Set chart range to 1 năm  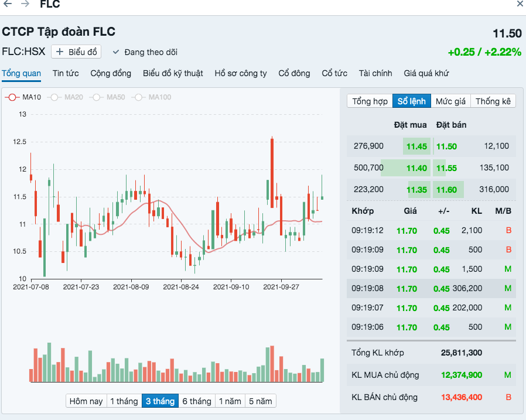tap(230, 401)
